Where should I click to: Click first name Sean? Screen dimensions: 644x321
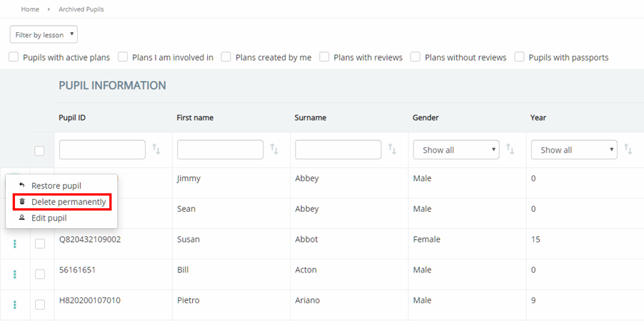tap(186, 209)
